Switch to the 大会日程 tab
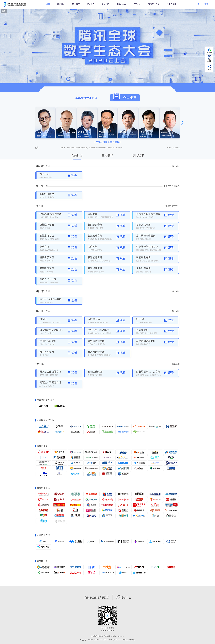Image resolution: width=215 pixels, height=644 pixels. click(x=77, y=155)
